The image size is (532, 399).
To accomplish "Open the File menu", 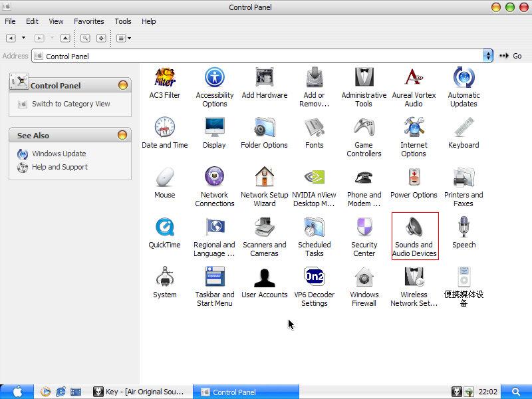I will click(x=10, y=21).
